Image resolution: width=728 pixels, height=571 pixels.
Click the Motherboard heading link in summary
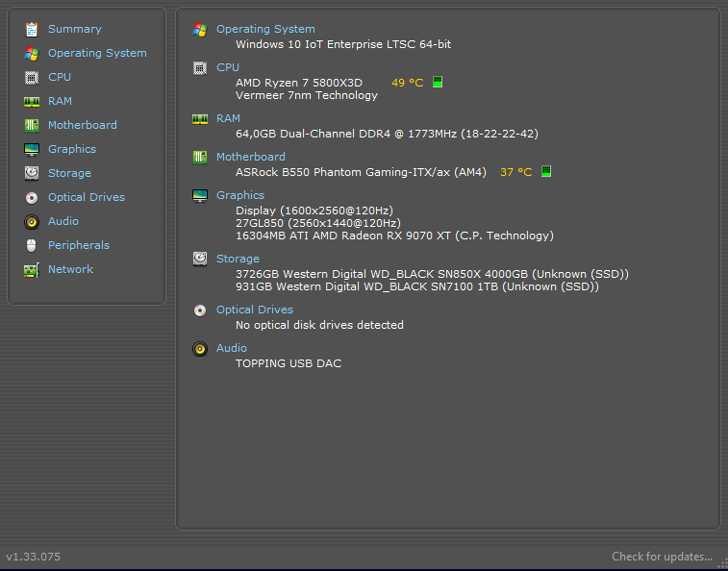point(251,157)
